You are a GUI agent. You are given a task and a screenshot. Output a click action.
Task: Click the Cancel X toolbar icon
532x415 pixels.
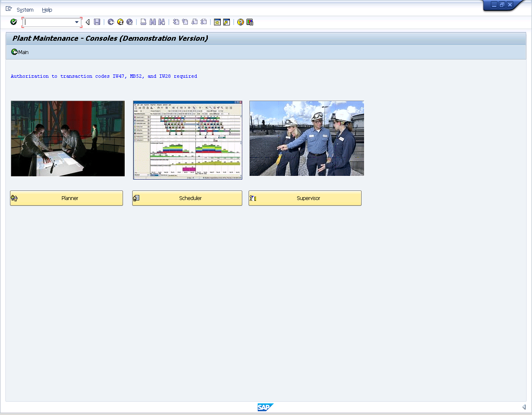click(x=130, y=22)
